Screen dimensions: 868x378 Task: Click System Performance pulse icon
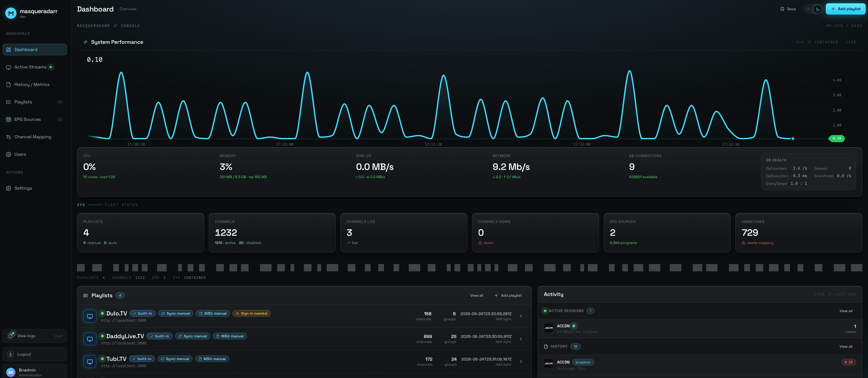coord(86,42)
